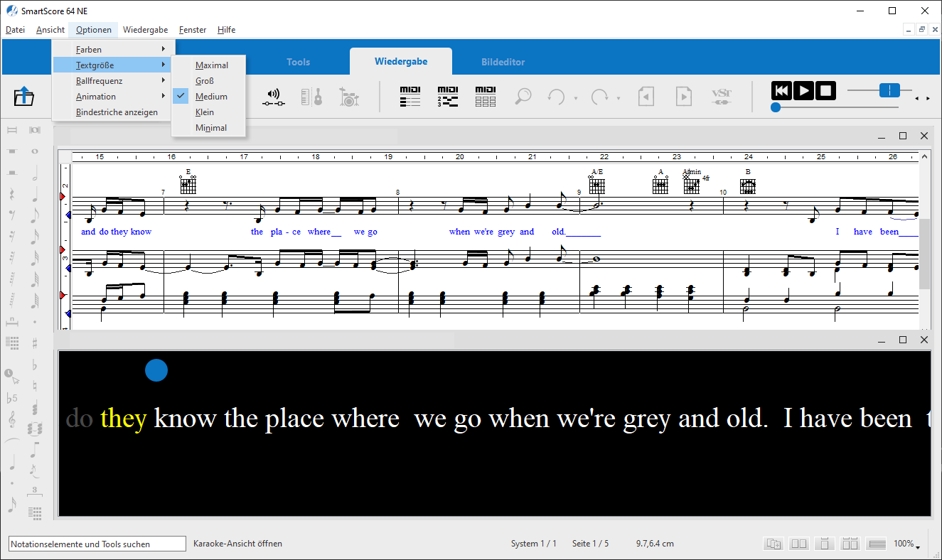This screenshot has width=942, height=560.
Task: Rewind playback to the start
Action: 781,91
